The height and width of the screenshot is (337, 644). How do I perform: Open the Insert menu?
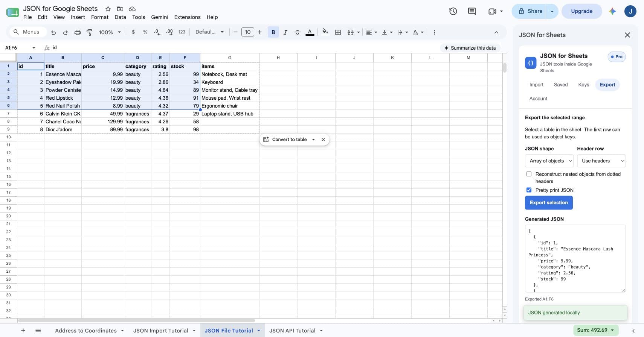(x=78, y=17)
